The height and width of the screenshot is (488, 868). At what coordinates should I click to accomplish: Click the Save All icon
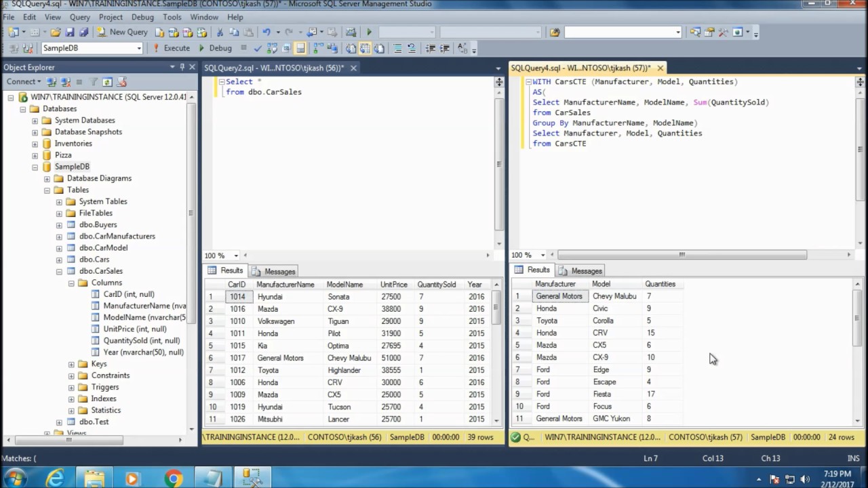point(83,32)
